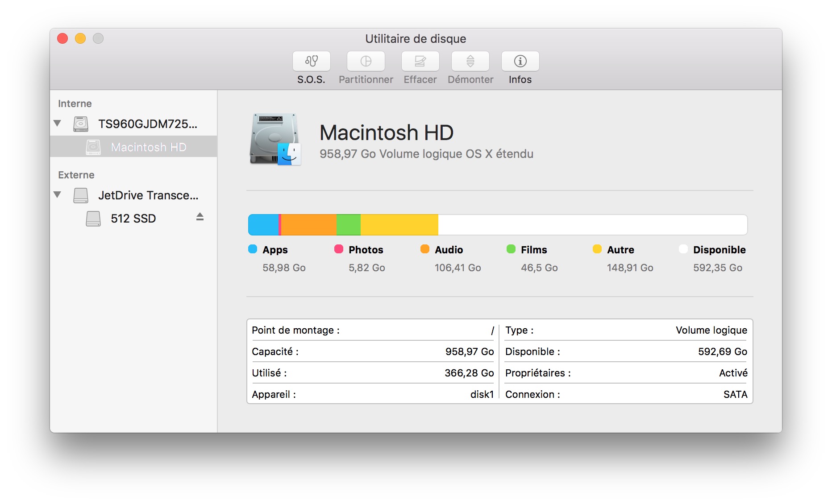Click the Appareil 'disk1' value

click(482, 394)
